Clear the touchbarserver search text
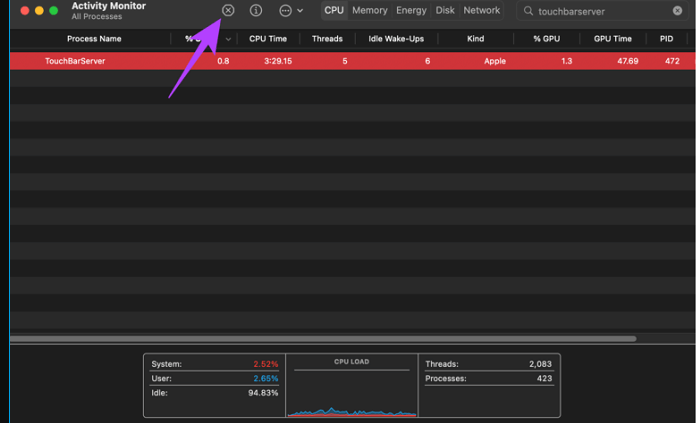Image resolution: width=696 pixels, height=423 pixels. tap(677, 11)
